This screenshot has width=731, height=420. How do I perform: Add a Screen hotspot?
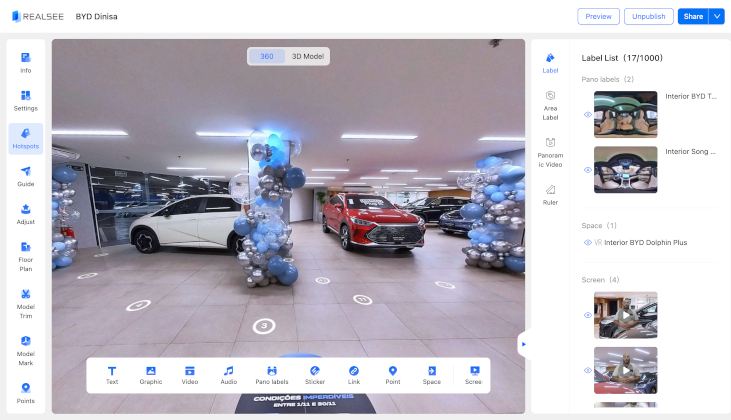(473, 375)
